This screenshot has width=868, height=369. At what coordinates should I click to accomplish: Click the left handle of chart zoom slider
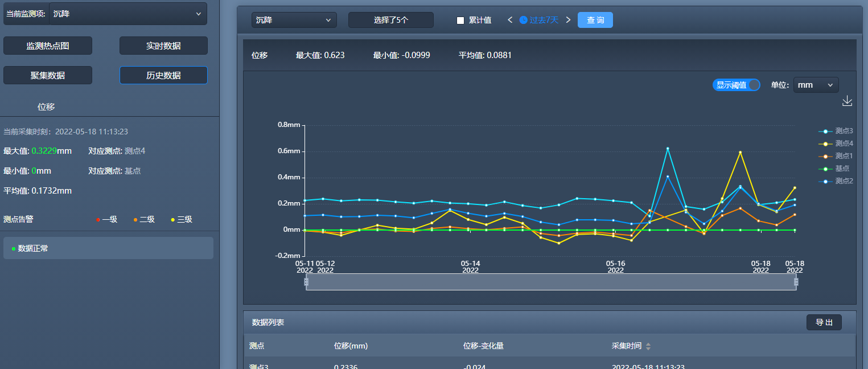(x=306, y=281)
